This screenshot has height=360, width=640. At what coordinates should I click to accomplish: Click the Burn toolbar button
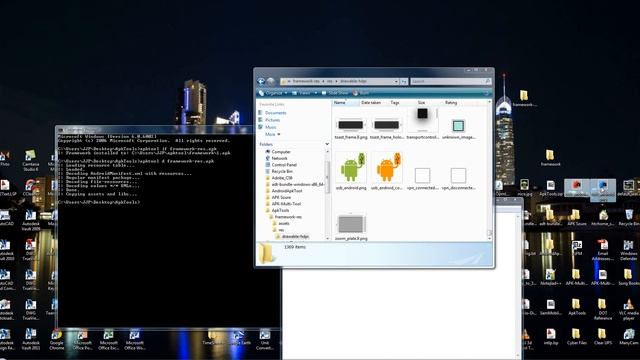coord(361,93)
